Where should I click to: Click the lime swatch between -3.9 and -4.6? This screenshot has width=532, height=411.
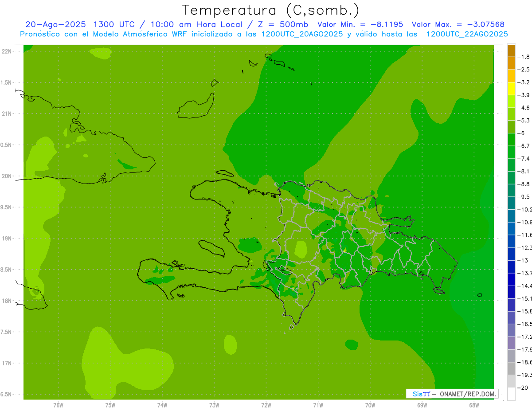511,101
